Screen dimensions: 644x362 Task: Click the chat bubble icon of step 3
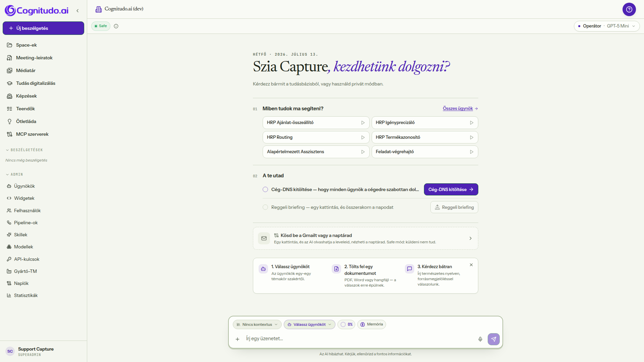coord(409,269)
